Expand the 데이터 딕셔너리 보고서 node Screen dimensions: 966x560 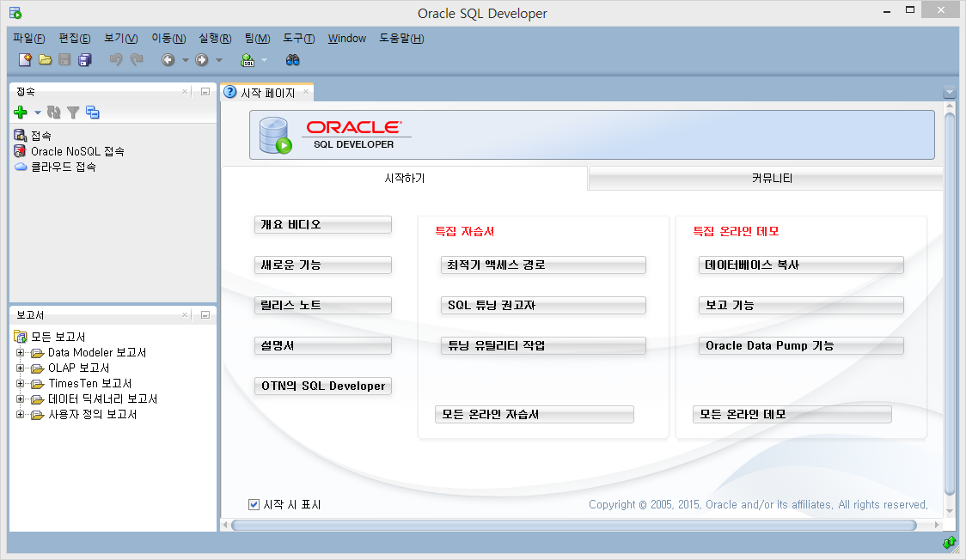click(x=21, y=399)
